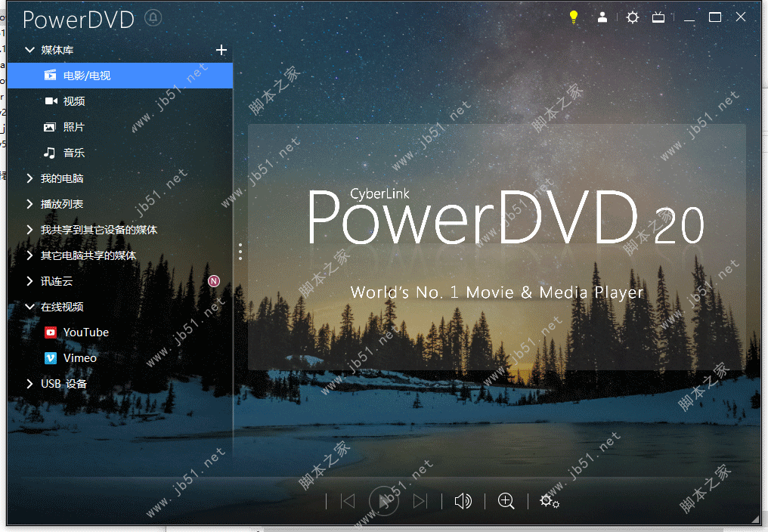Click the PowerDVD 20 splash banner
Image resolution: width=768 pixels, height=532 pixels.
click(x=497, y=247)
